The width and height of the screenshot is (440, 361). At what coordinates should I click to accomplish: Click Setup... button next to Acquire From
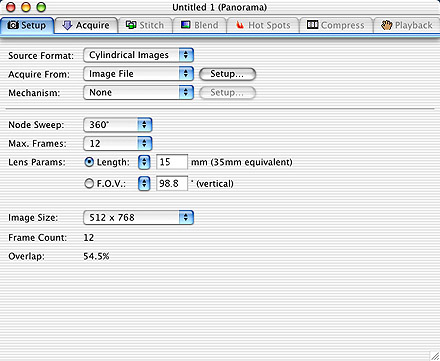coord(227,74)
